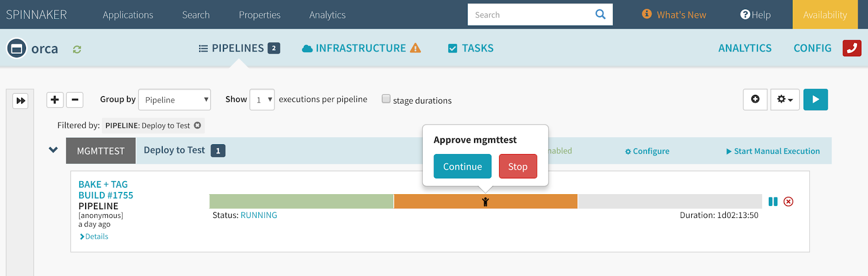Image resolution: width=868 pixels, height=276 pixels.
Task: Click the orca refresh icon
Action: click(77, 49)
